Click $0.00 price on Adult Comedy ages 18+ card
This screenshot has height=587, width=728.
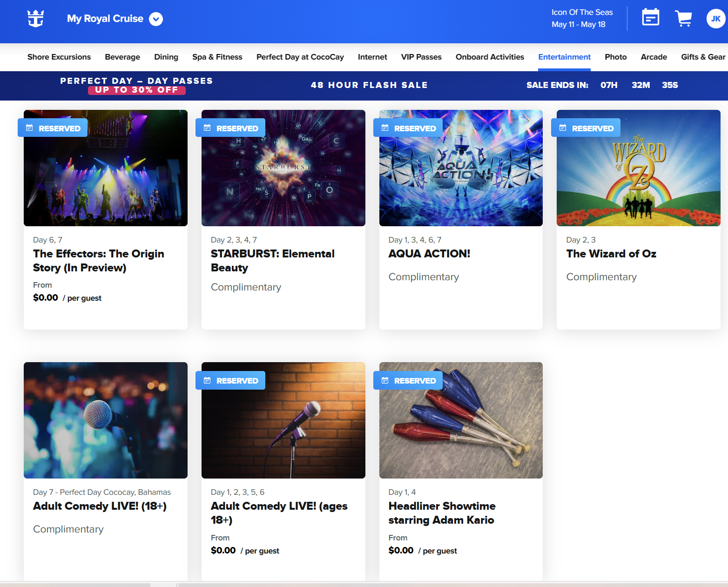click(x=223, y=550)
